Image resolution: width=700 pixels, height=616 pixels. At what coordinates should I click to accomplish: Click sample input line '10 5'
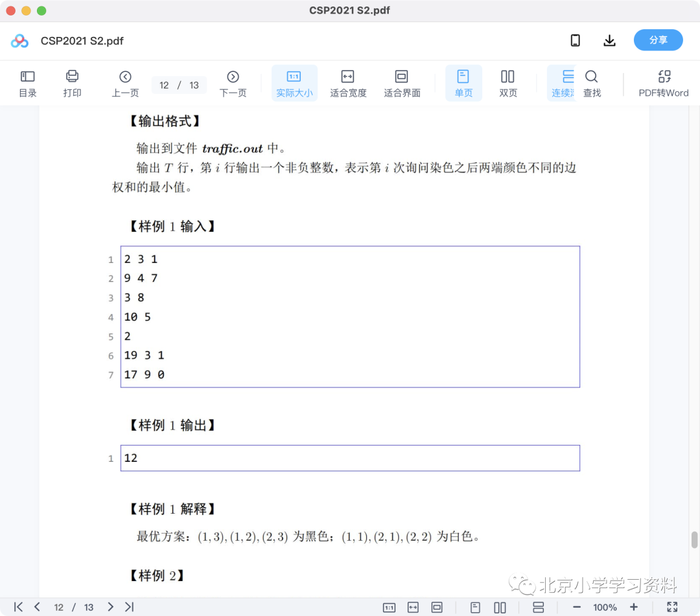[137, 317]
